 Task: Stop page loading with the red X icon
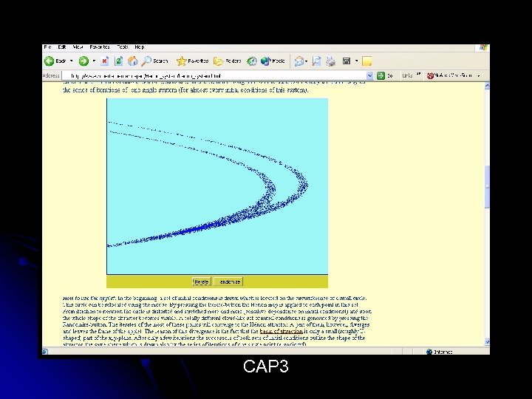[x=104, y=61]
